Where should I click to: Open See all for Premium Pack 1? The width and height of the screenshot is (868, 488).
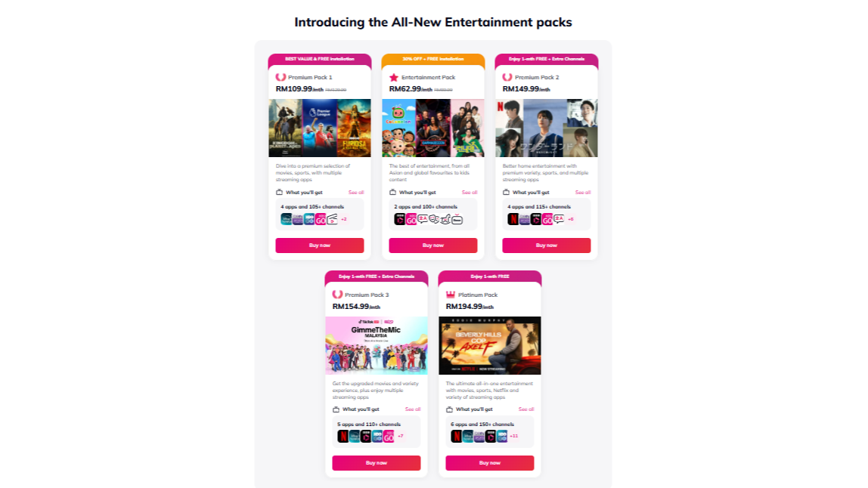click(x=356, y=193)
